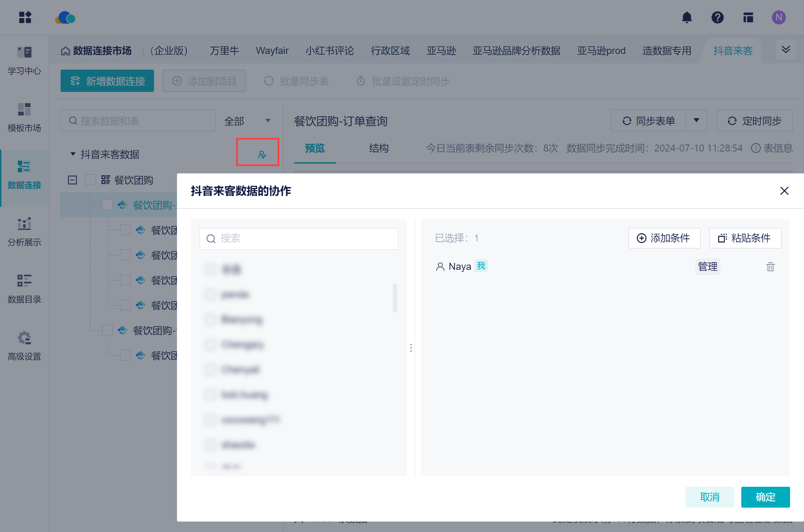Open 数据连接 in the left sidebar
This screenshot has height=532, width=804.
coord(24,175)
